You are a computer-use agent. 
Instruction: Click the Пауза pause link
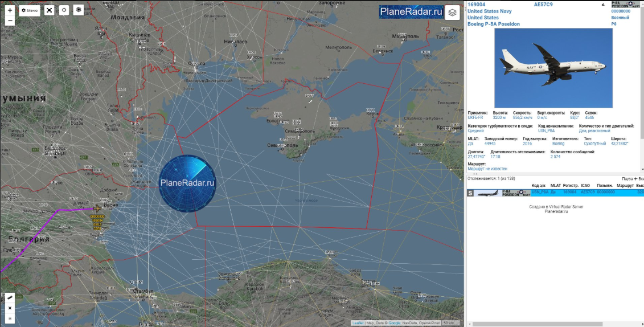click(627, 179)
